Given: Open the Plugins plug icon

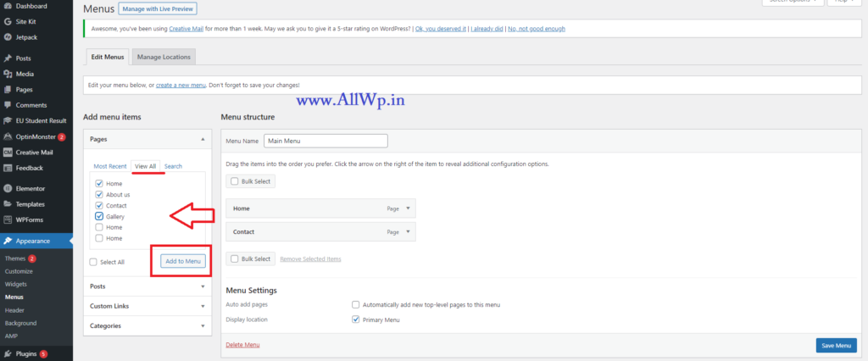Looking at the screenshot, I should [8, 353].
